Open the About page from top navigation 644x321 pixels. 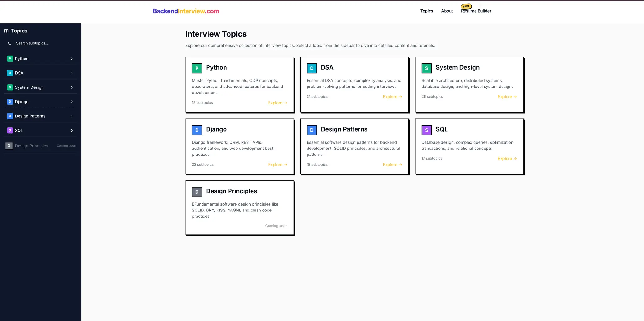point(447,11)
